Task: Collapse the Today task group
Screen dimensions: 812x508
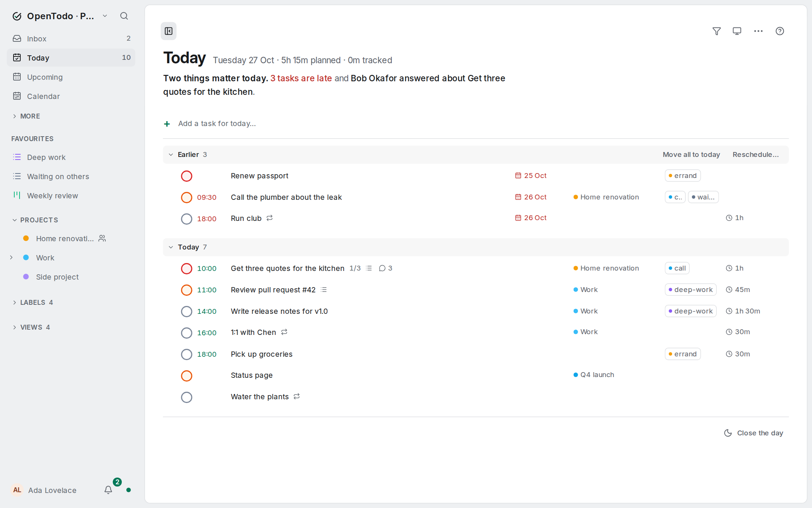Action: point(171,247)
